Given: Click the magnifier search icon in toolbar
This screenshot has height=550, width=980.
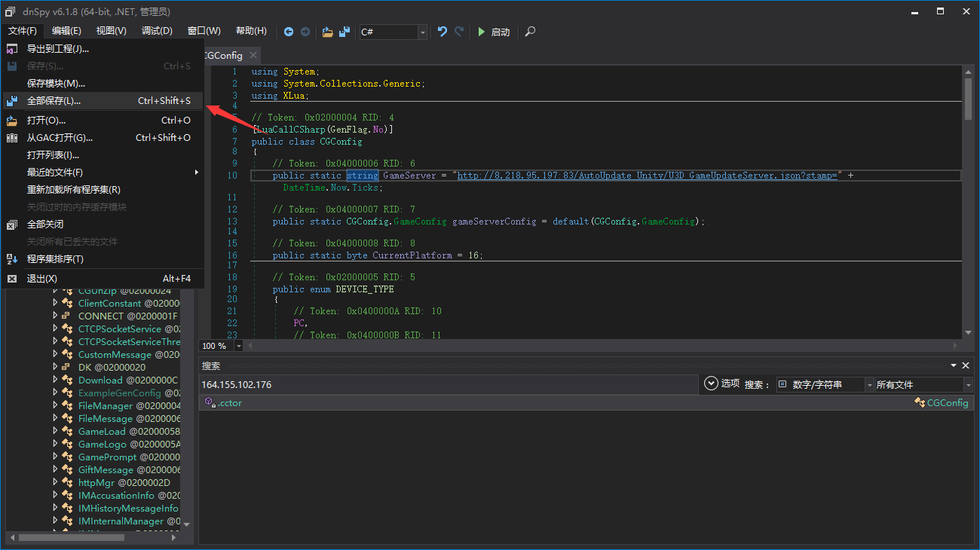Looking at the screenshot, I should click(531, 32).
